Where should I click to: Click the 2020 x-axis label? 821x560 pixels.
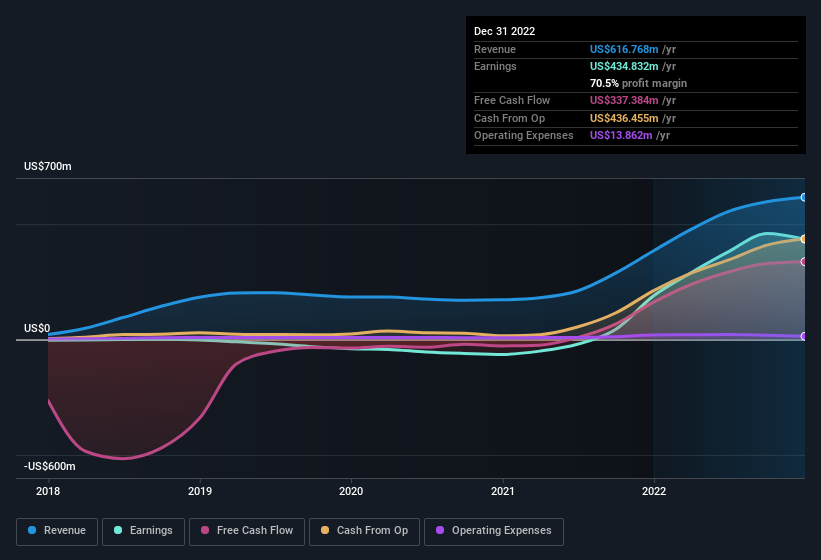(351, 491)
